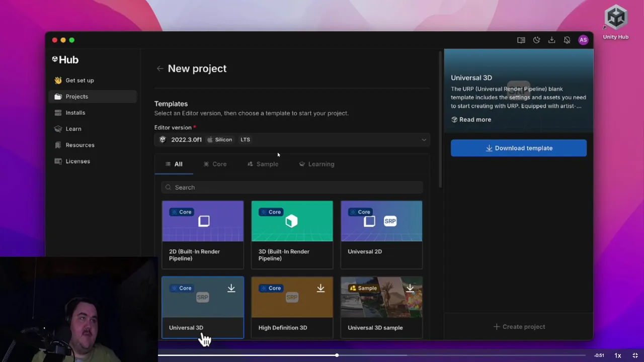Click the Core badge on Universal 2D card

[360, 212]
